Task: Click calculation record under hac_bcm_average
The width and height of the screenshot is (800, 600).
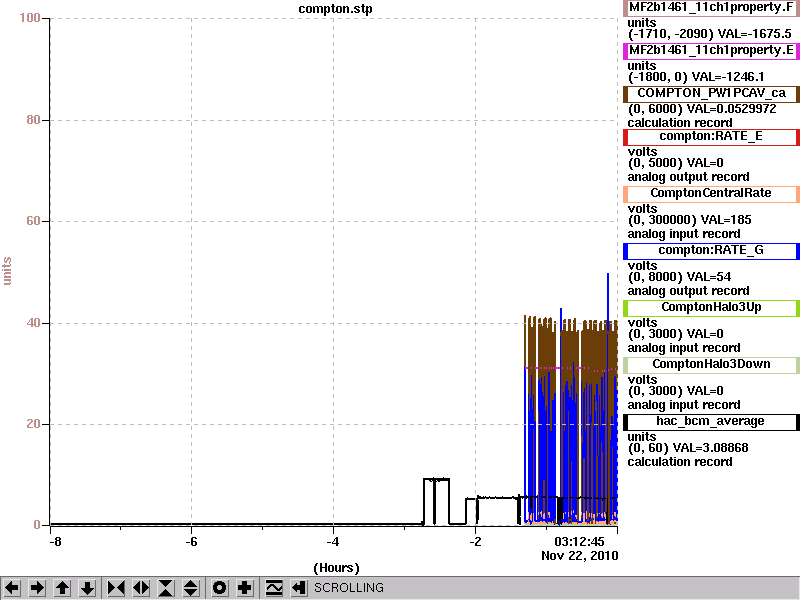Action: pos(680,462)
